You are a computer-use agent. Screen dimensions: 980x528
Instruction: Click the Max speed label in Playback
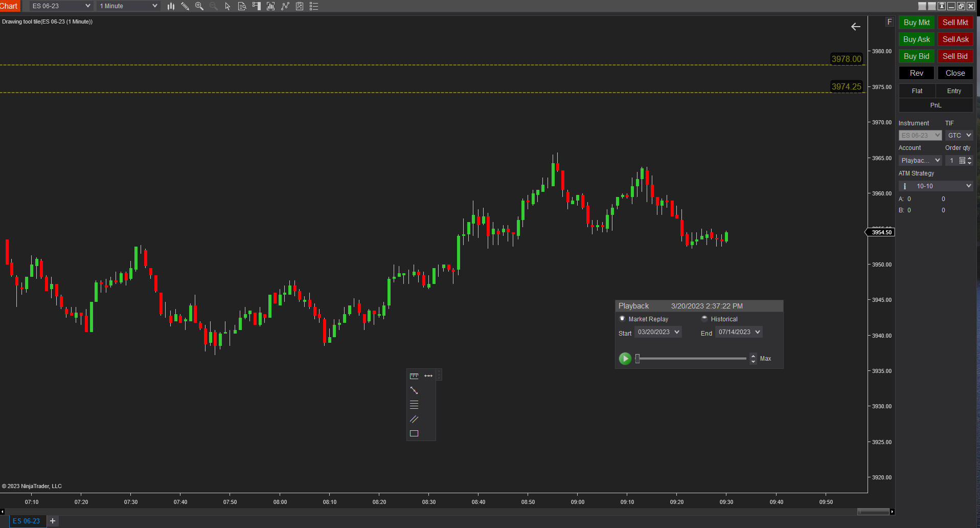pos(765,359)
